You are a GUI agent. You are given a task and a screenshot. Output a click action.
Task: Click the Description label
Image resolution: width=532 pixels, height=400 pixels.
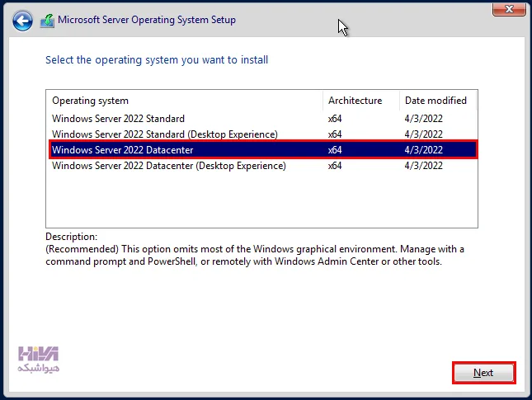click(71, 237)
